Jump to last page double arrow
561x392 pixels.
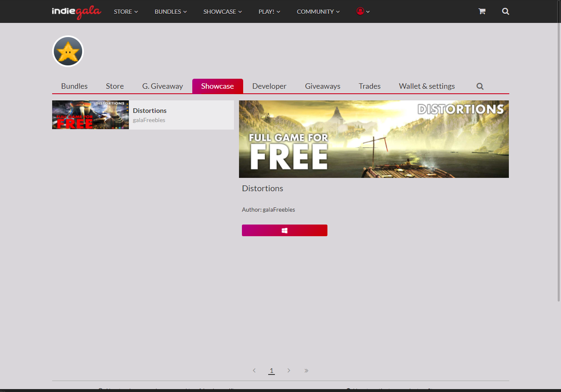point(306,370)
